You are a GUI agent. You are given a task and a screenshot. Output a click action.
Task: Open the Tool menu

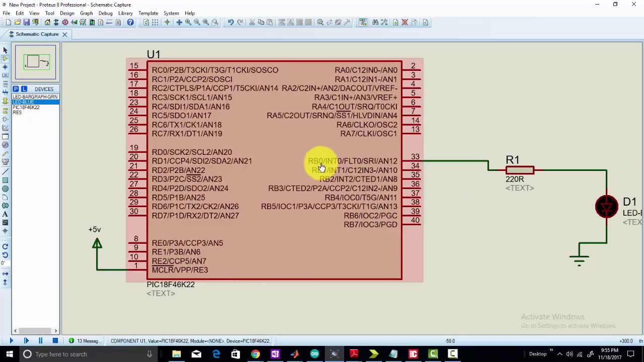point(50,13)
